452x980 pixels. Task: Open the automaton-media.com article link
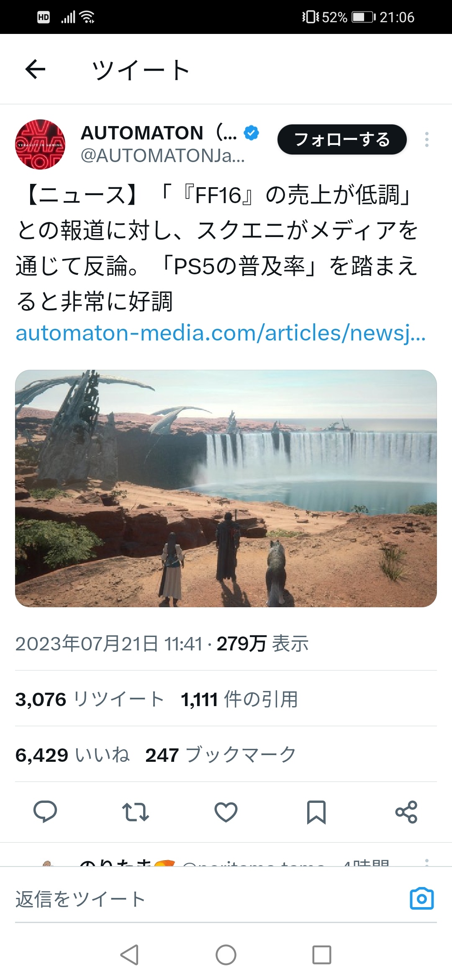click(221, 333)
